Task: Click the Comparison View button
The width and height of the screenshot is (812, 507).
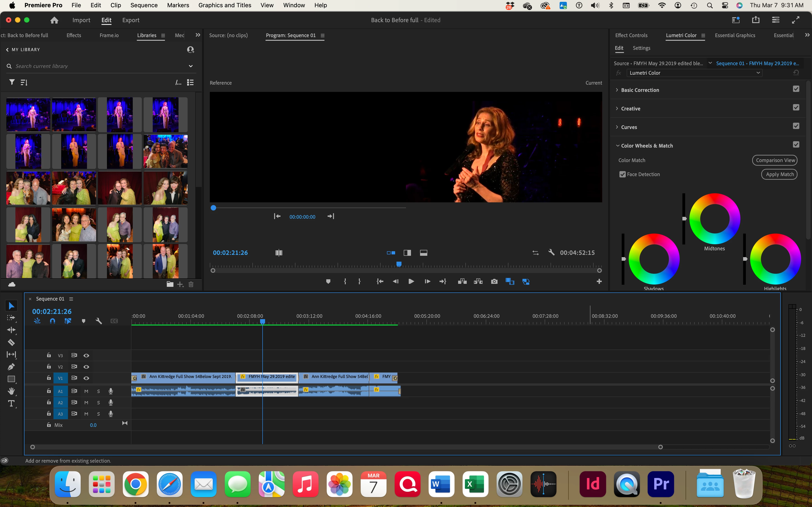Action: pos(775,160)
